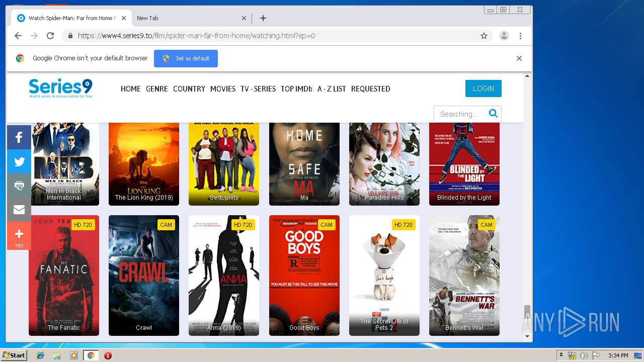Open a new tab with plus button
Viewport: 644px width, 362px height.
pos(263,18)
